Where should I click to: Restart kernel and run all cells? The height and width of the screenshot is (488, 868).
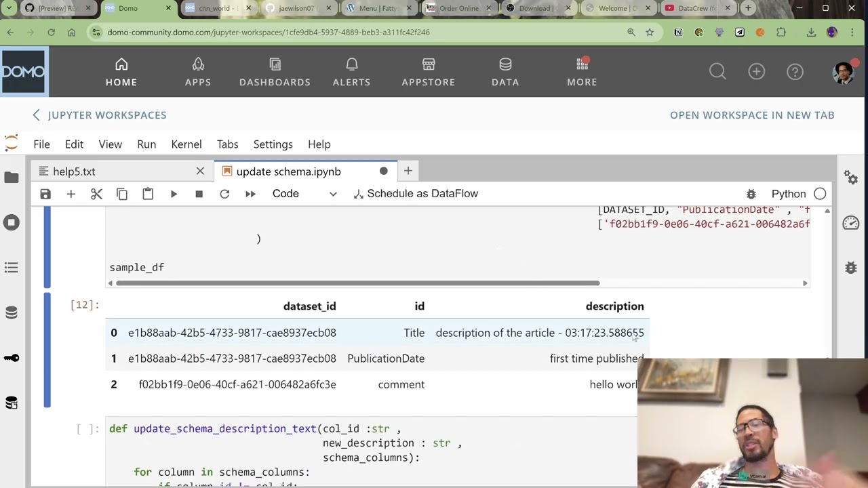coord(250,194)
